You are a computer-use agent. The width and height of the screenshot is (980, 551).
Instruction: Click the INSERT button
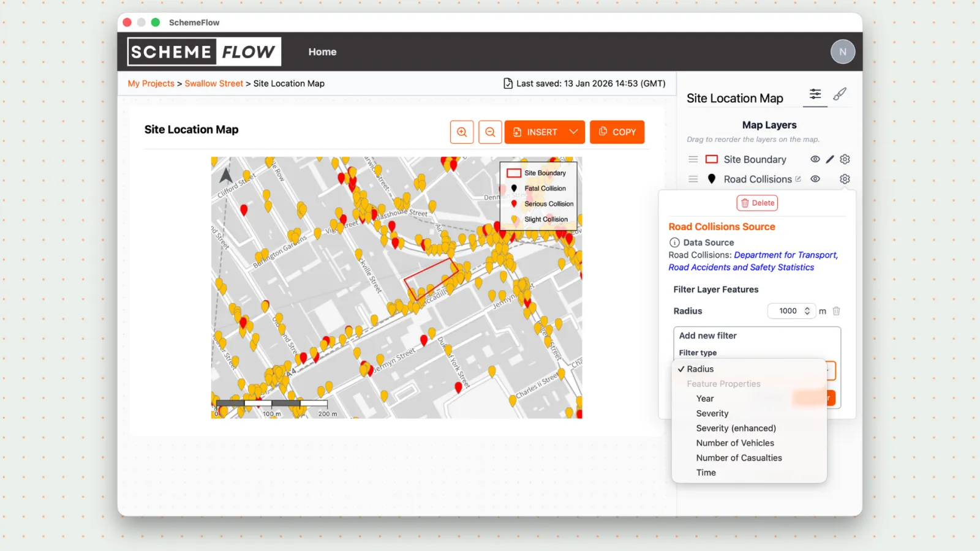click(545, 132)
